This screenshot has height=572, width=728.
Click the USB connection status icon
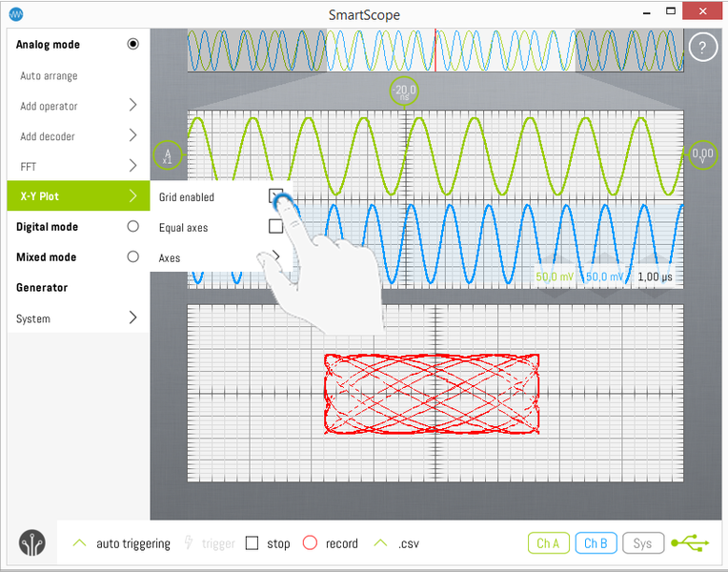click(690, 543)
